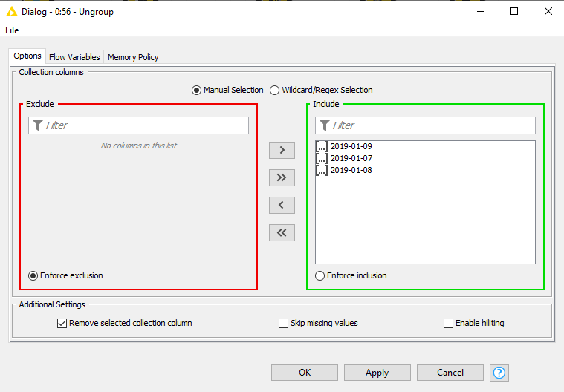
Task: Select Enforce inclusion radio button
Action: (320, 275)
